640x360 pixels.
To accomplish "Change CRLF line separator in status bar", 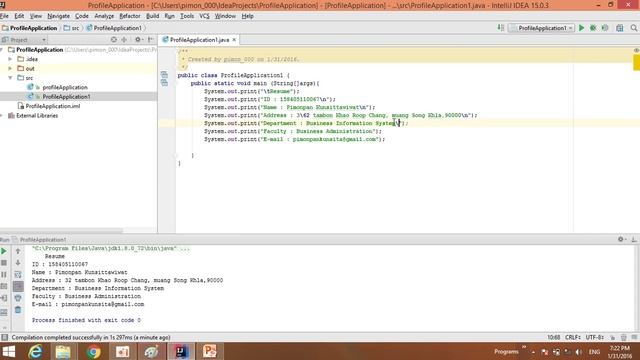I will pos(573,337).
